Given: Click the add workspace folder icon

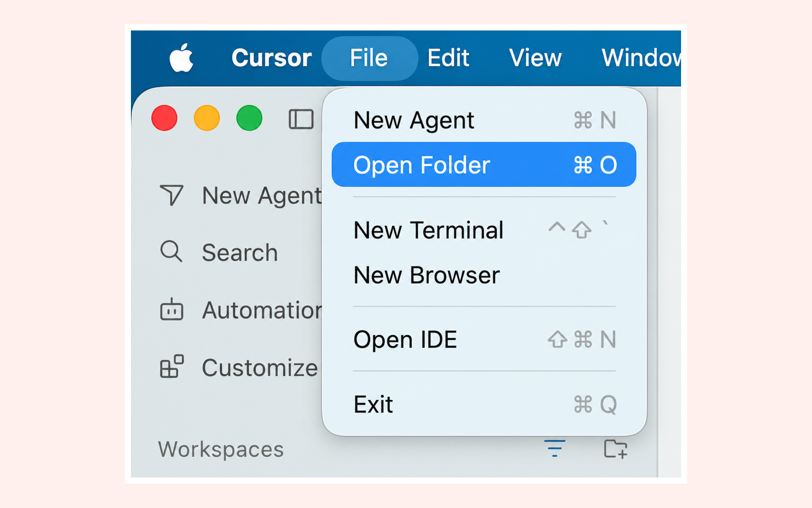Looking at the screenshot, I should click(616, 449).
